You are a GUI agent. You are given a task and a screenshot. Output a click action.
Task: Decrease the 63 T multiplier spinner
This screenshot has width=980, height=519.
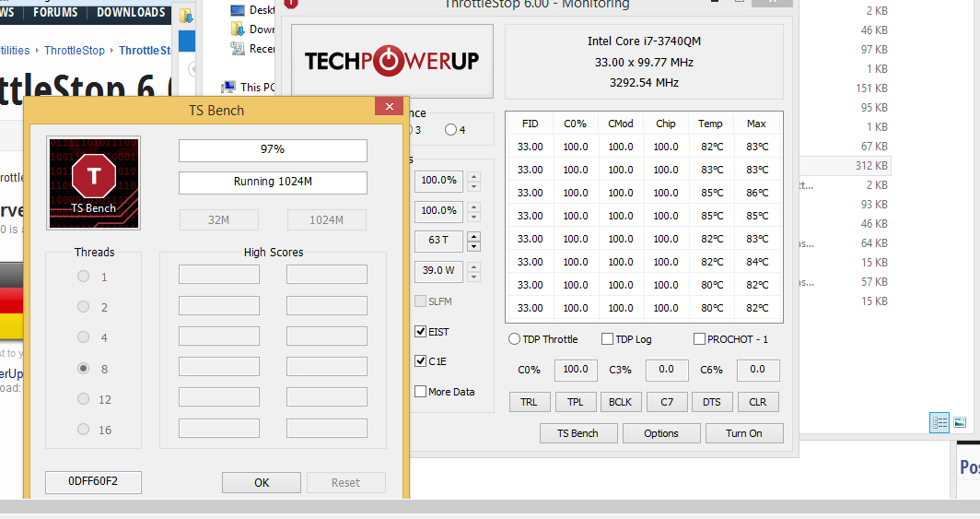tap(473, 247)
